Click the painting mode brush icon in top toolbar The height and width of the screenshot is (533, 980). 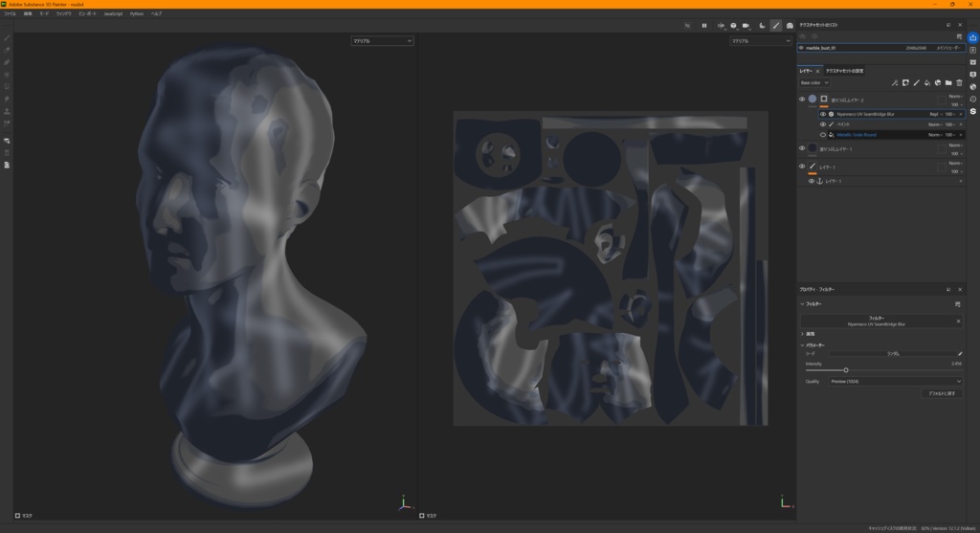[x=775, y=26]
